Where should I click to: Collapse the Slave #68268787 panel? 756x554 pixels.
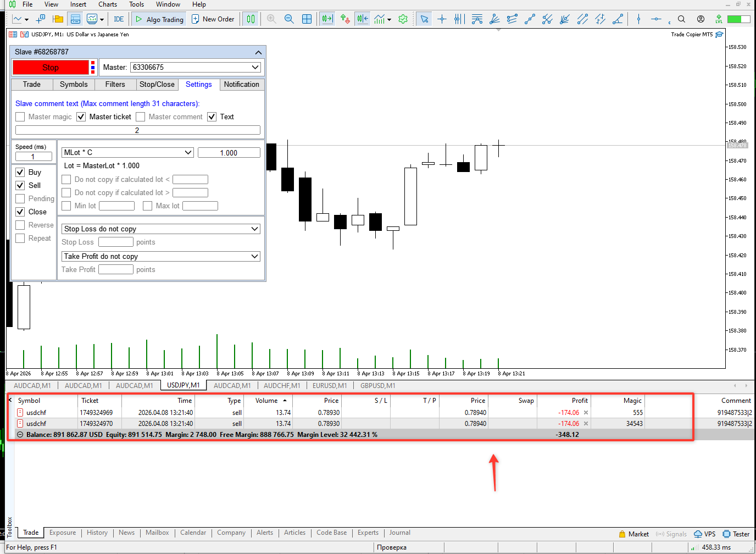pos(258,52)
